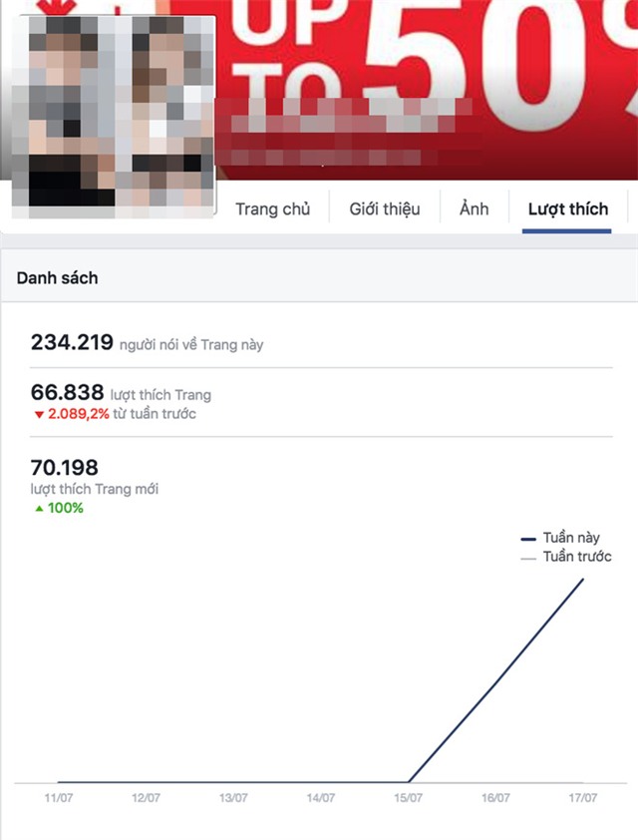Viewport: 638px width, 840px height.
Task: Click the 234.219 người nói về stat
Action: [x=147, y=343]
